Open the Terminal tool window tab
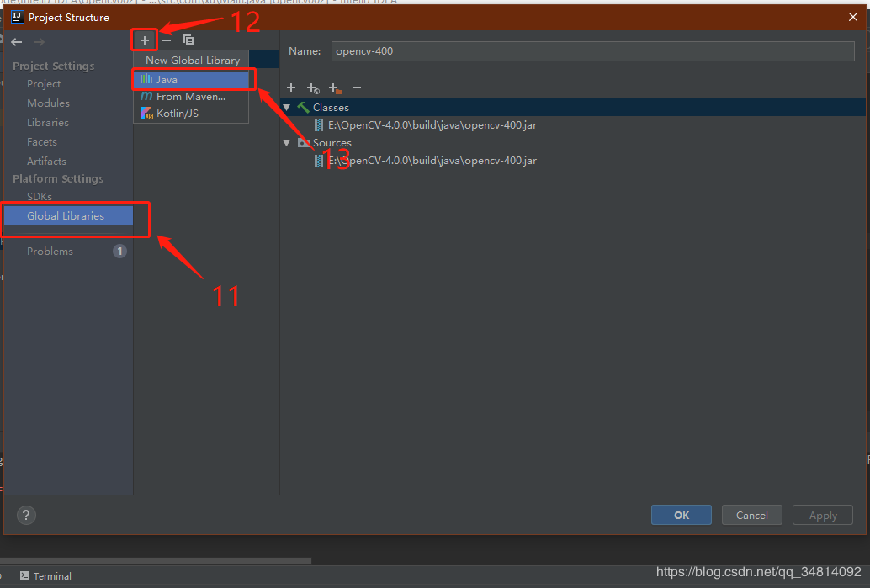 pos(46,575)
